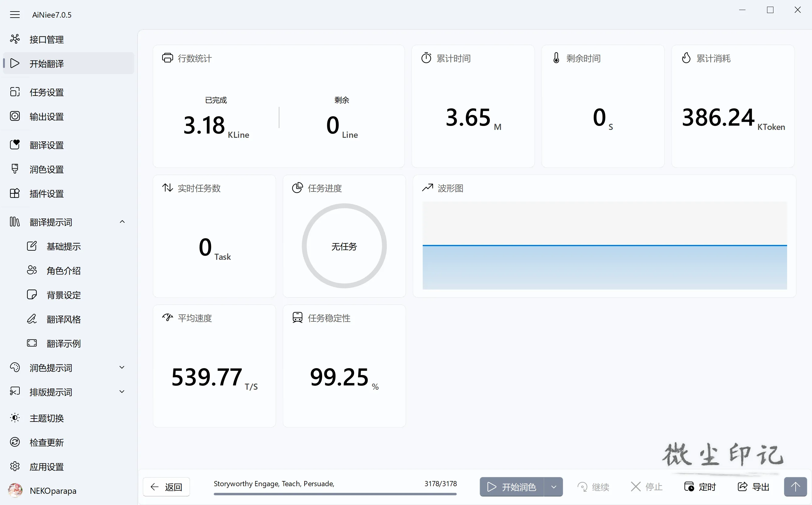Click the NEKOparapa avatar
This screenshot has height=505, width=812.
15,491
